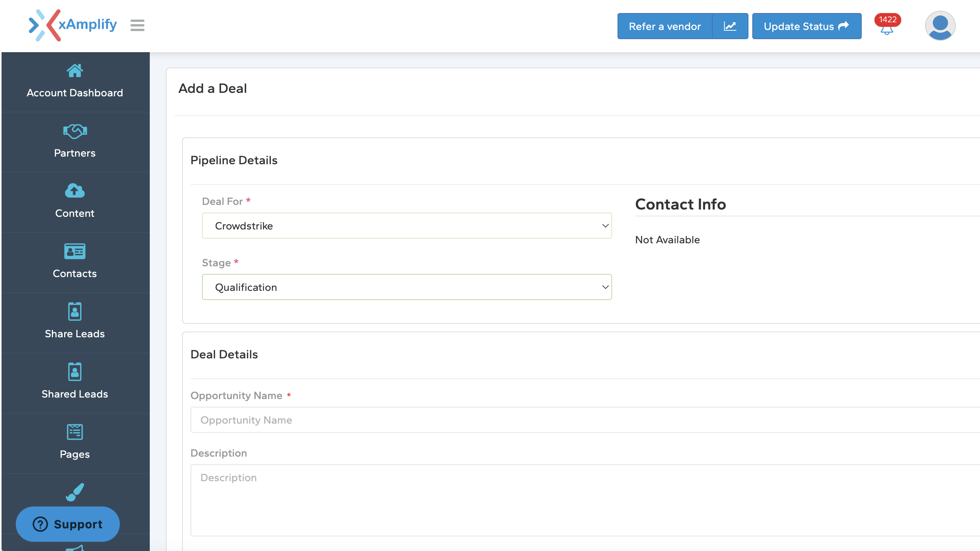The height and width of the screenshot is (551, 980).
Task: Click the Refer a vendor button
Action: (664, 26)
